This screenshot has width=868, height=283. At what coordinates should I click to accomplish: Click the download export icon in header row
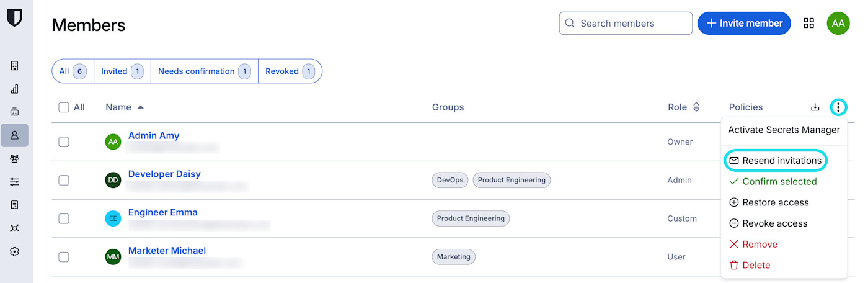(815, 107)
